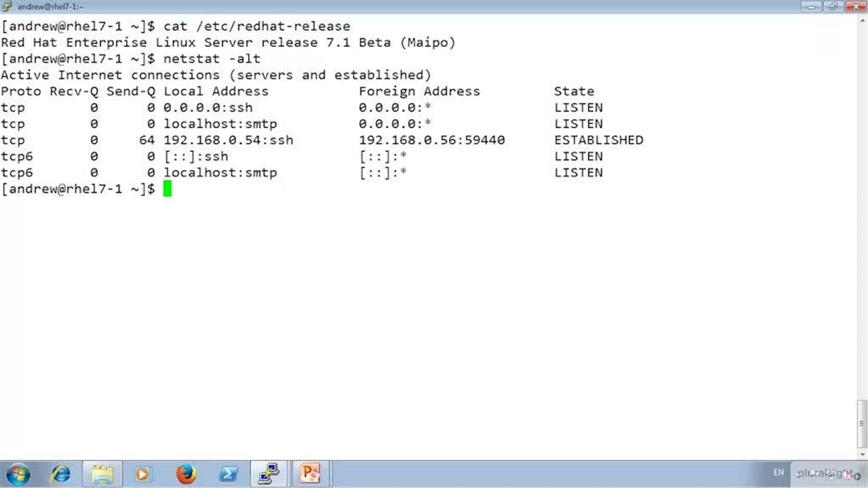Restore down the PuTTY window
This screenshot has height=488, width=868.
[832, 7]
